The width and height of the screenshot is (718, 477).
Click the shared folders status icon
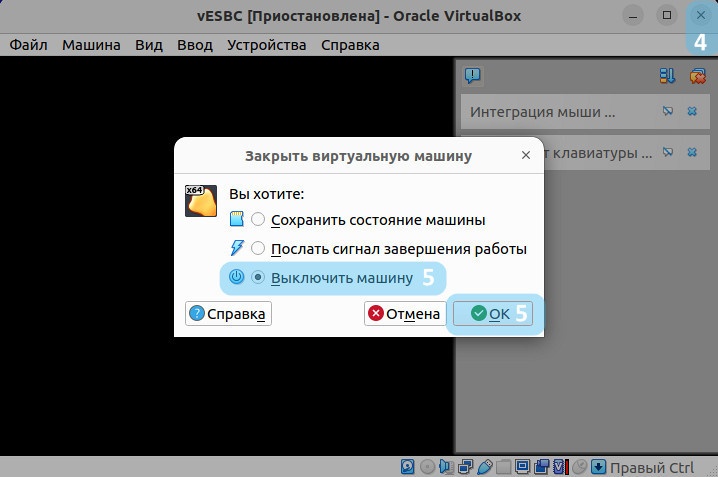click(503, 467)
